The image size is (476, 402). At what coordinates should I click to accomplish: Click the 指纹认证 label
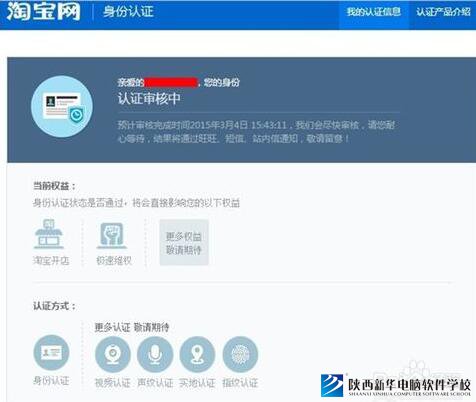[x=240, y=383]
